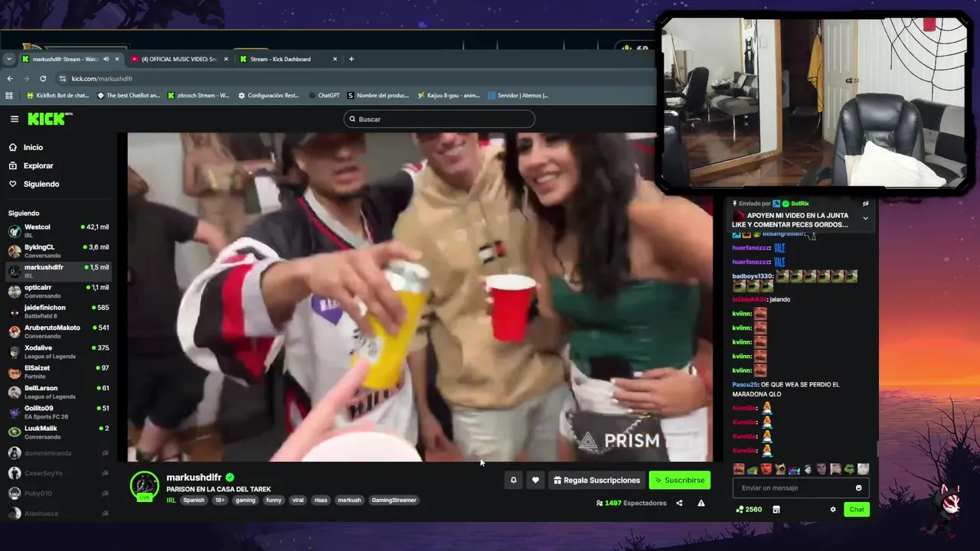Open offline dommimiranda channel

[x=59, y=453]
